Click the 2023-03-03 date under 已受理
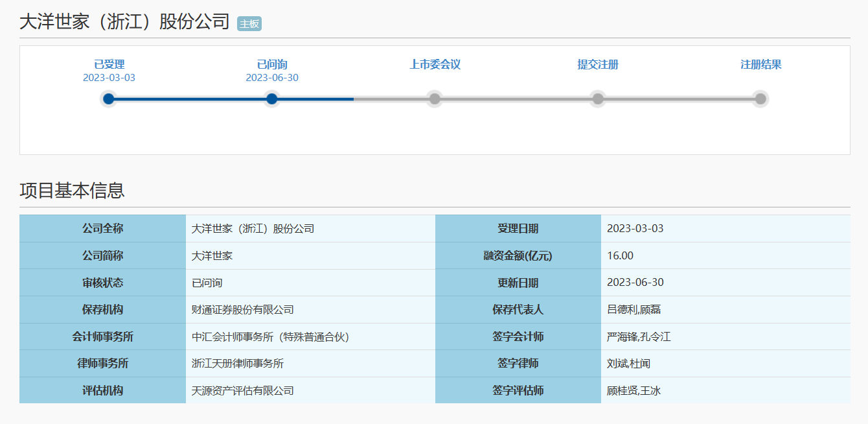The height and width of the screenshot is (424, 868). pos(109,78)
